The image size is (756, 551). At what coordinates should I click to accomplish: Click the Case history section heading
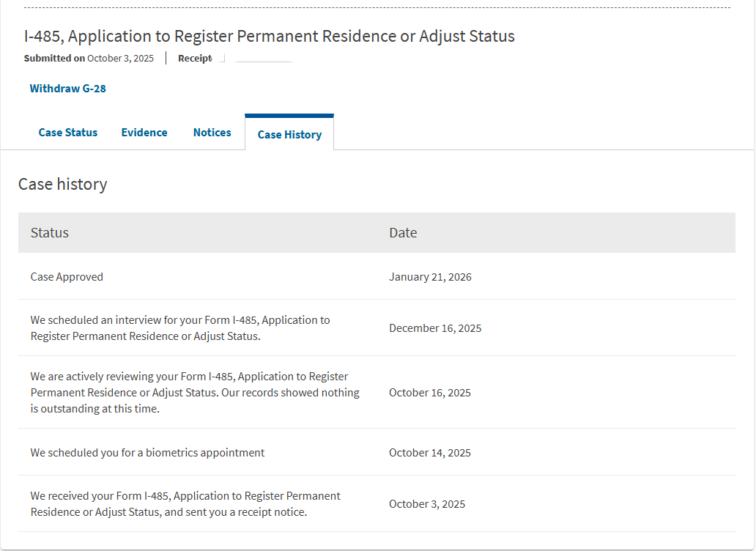click(x=63, y=184)
